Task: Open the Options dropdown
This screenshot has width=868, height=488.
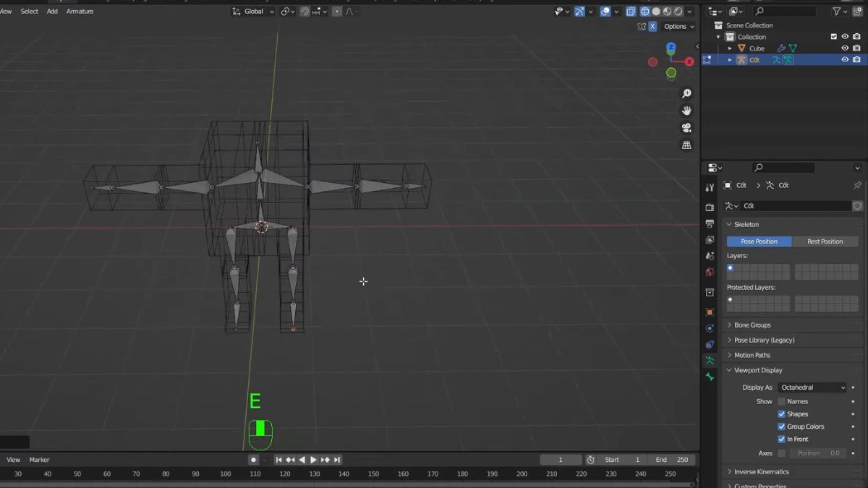Action: 678,26
